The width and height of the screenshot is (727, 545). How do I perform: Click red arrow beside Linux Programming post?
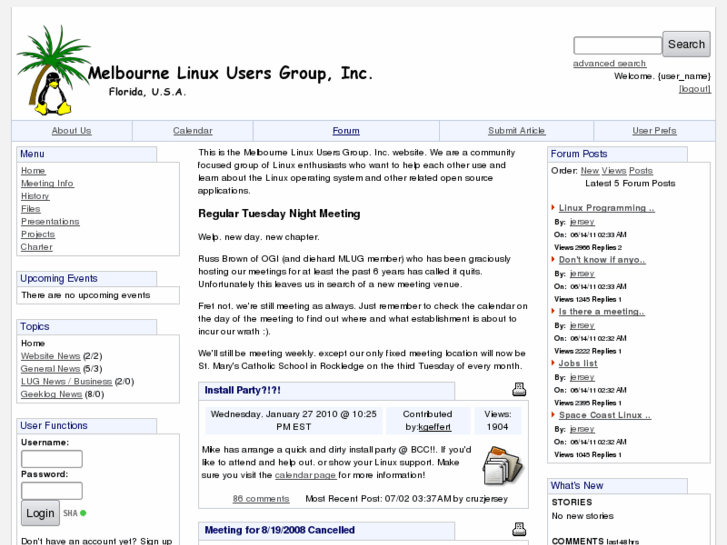click(553, 207)
